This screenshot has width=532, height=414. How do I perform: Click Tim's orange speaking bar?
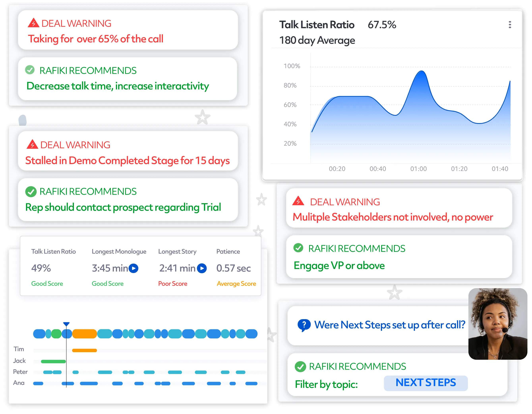coord(84,350)
